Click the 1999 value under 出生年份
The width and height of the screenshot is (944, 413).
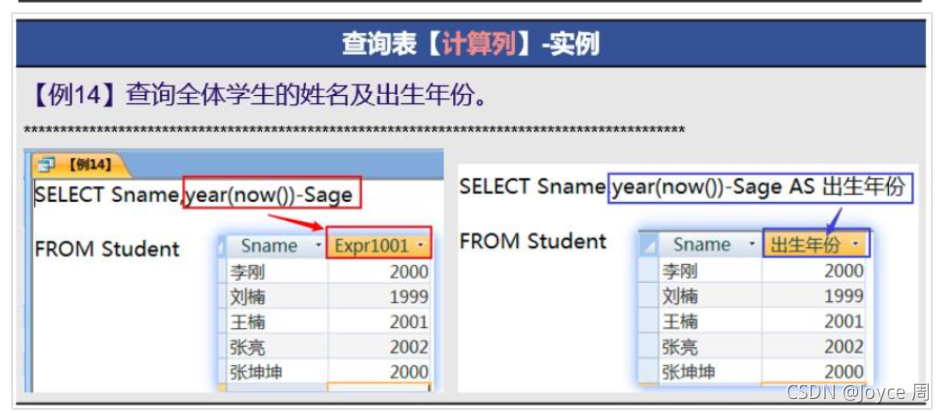(814, 296)
